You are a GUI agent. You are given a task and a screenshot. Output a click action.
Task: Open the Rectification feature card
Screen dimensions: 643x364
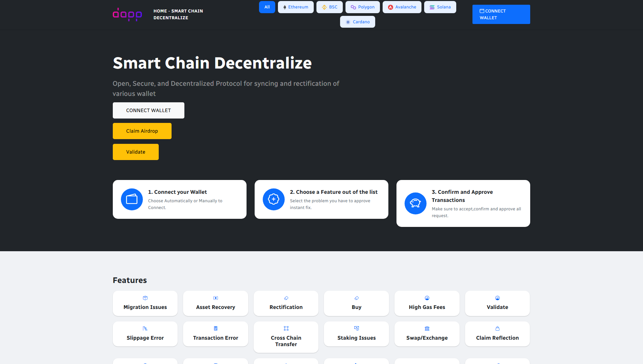coord(286,303)
